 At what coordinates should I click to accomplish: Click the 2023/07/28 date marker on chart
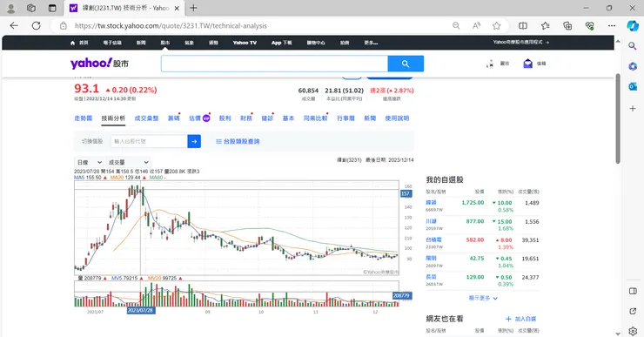(x=141, y=311)
